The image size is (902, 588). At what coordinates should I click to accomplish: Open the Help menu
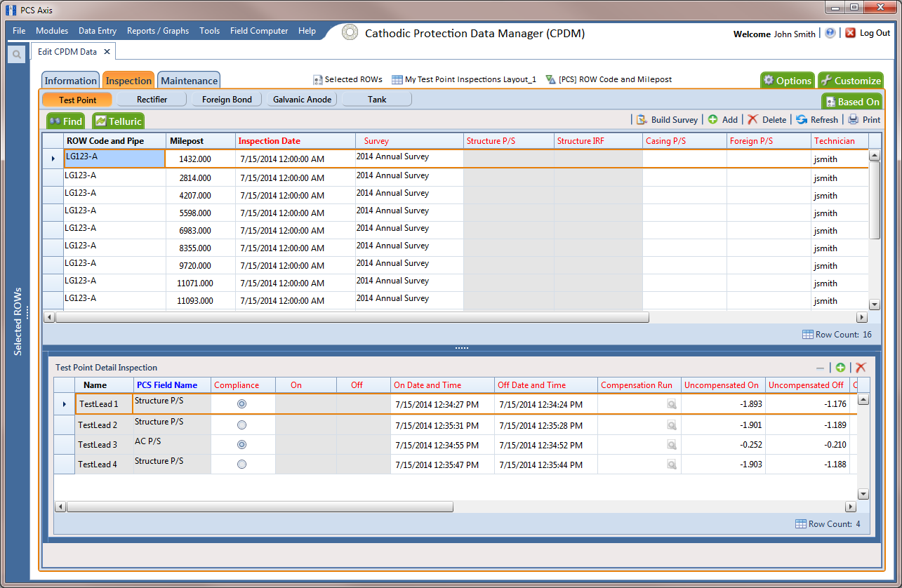(307, 31)
